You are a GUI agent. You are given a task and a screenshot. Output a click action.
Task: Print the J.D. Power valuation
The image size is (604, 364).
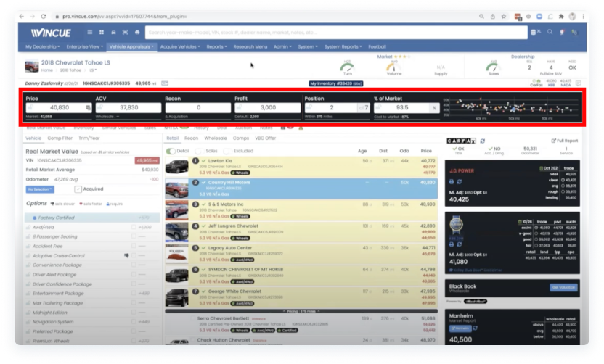[452, 181]
